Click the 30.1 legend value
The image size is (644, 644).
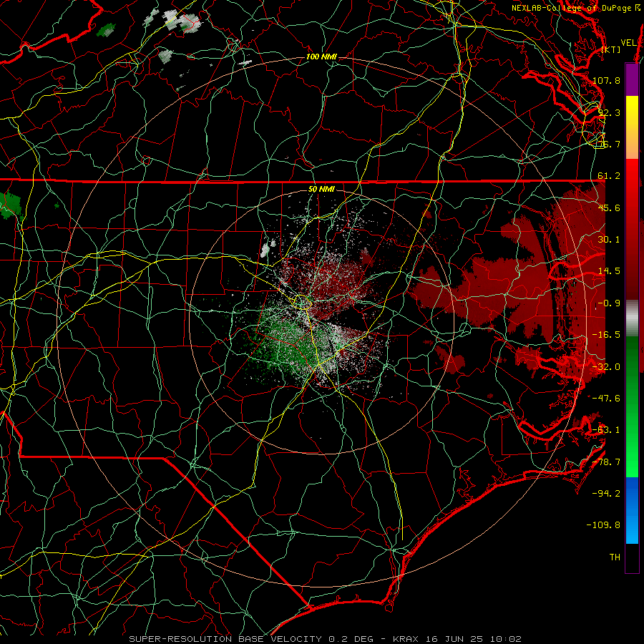pyautogui.click(x=609, y=240)
